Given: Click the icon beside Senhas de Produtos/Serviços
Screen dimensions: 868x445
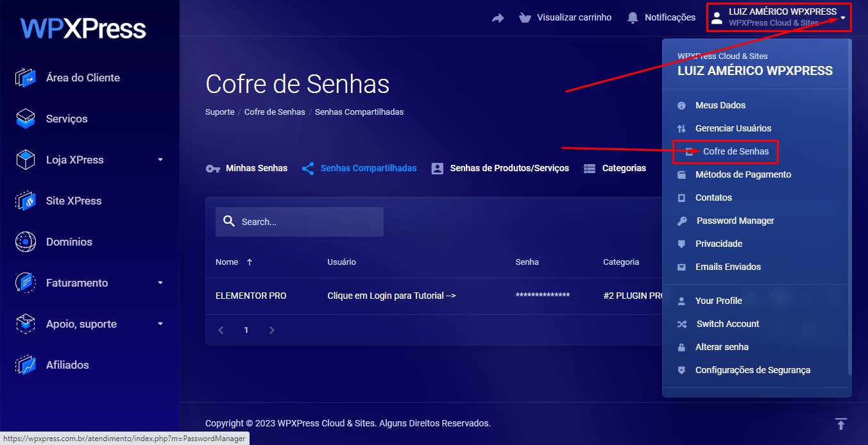Looking at the screenshot, I should click(x=438, y=169).
